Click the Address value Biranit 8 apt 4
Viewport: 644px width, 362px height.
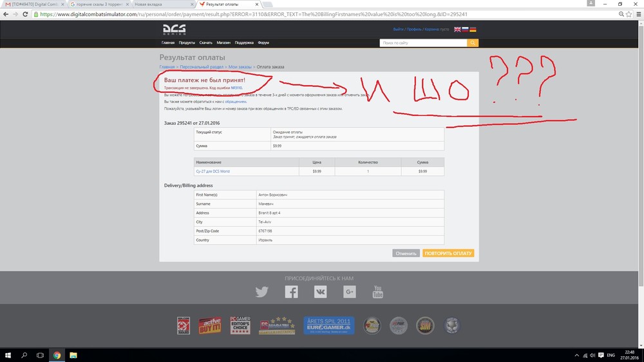pyautogui.click(x=269, y=213)
